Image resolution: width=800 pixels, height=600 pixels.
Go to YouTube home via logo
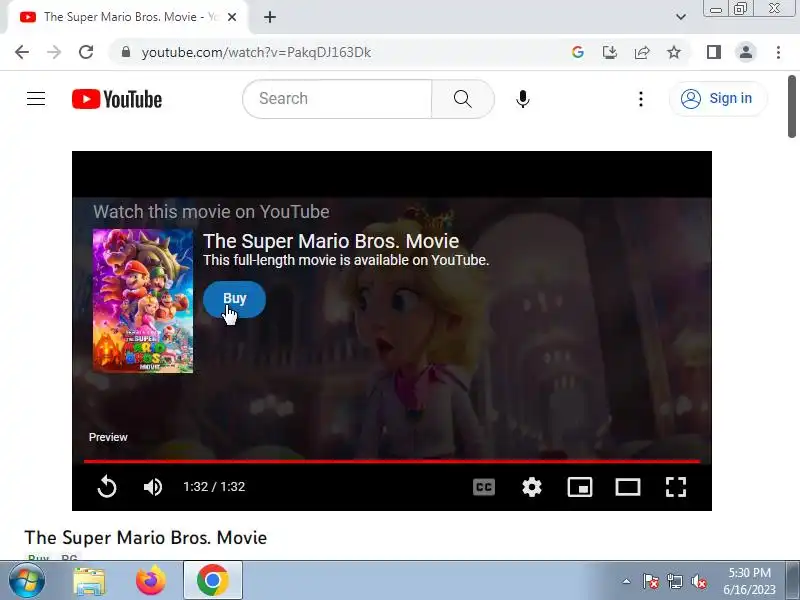click(117, 99)
